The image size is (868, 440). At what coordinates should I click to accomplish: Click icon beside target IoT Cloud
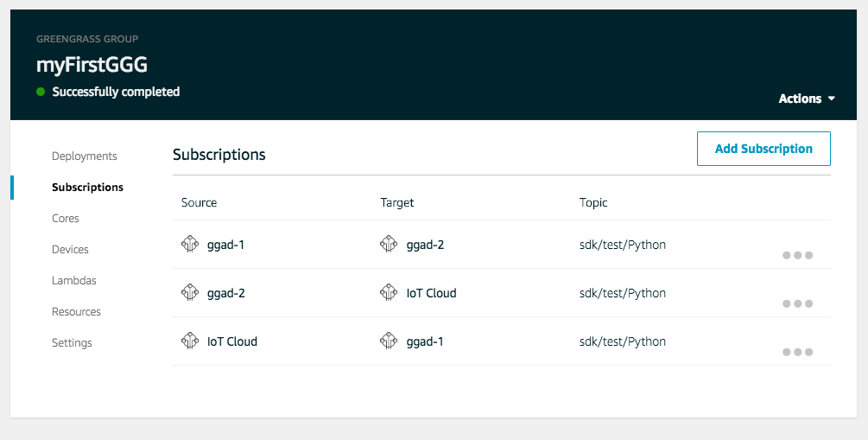389,292
